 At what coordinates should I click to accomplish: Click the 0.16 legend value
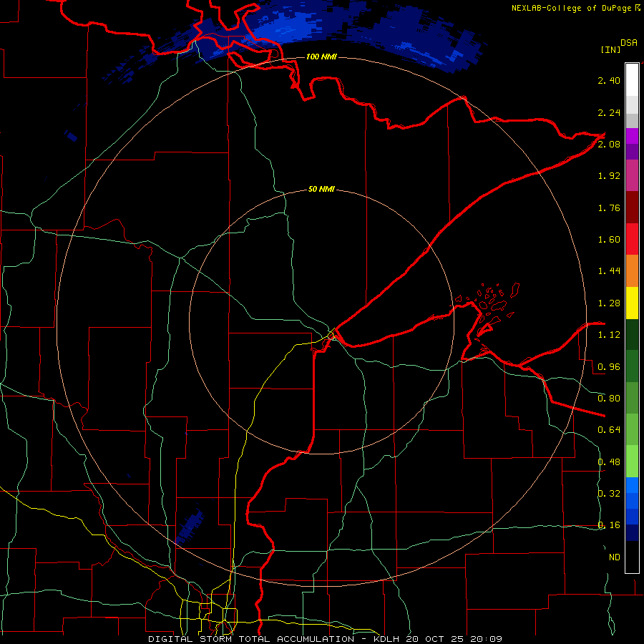click(609, 525)
